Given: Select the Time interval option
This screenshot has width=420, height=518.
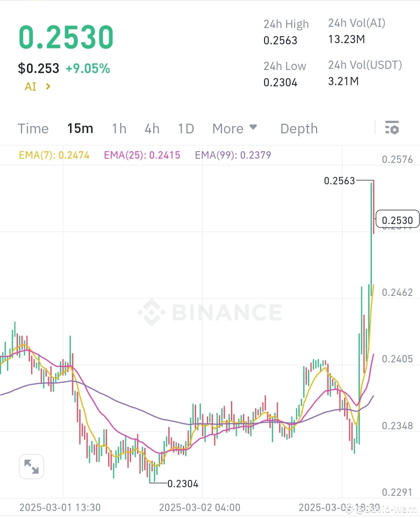Looking at the screenshot, I should (33, 128).
